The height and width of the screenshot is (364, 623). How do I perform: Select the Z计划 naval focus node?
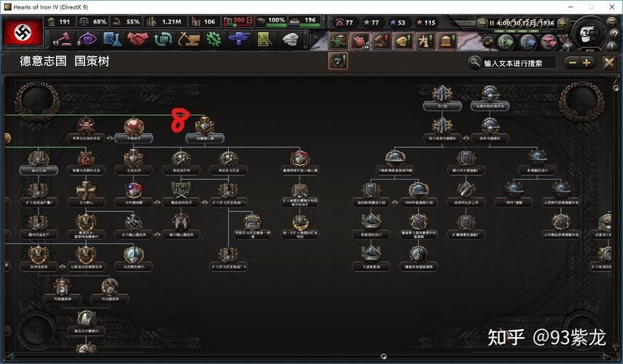point(442,98)
